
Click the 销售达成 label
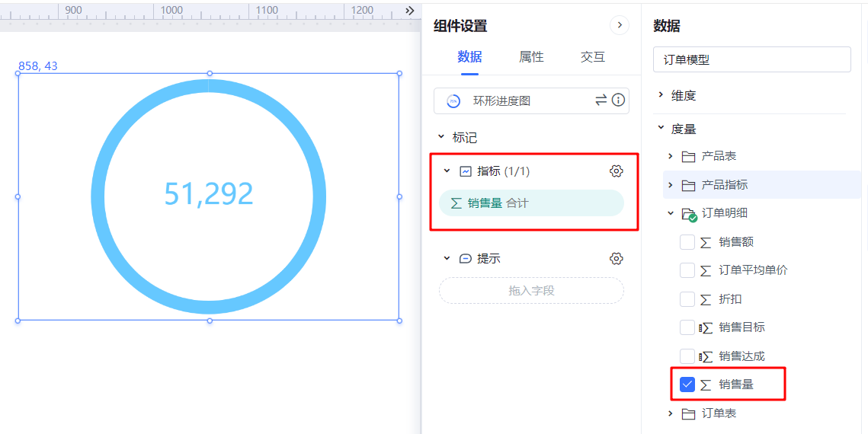point(742,356)
